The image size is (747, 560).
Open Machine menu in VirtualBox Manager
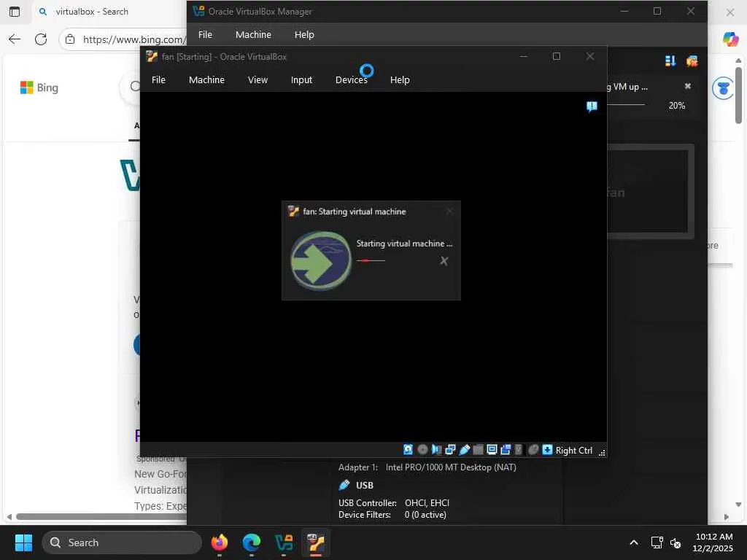pos(253,35)
